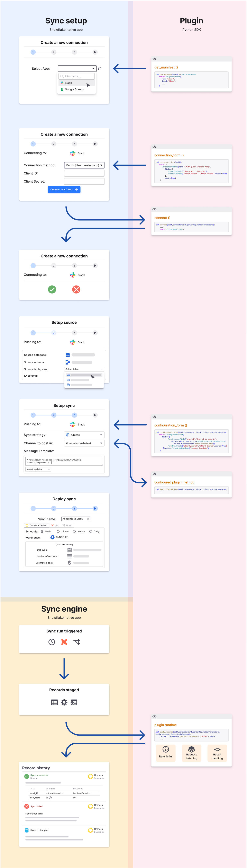The image size is (247, 868).
Task: Click the blue gear icon beside SYNCS_XS
Action: 53,537
